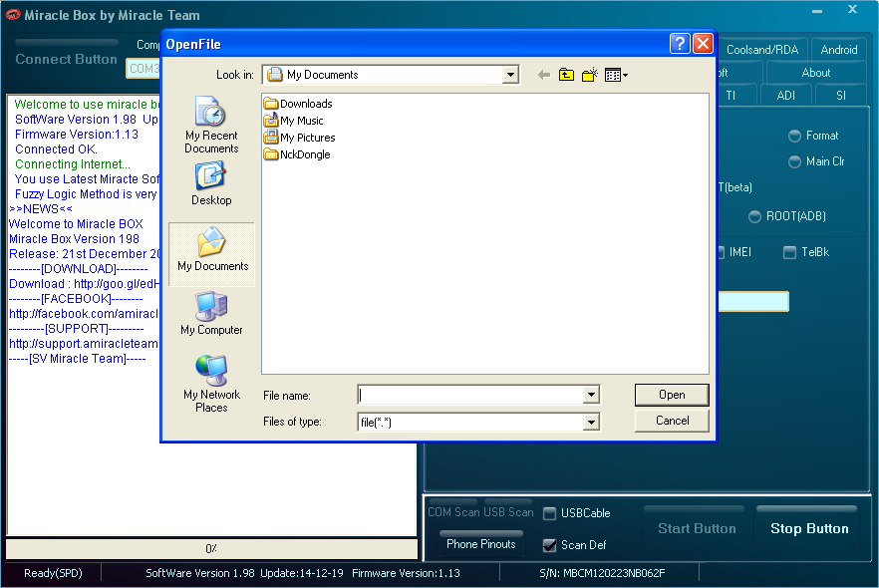Click the facebook.com/amiracl link in log
The height and width of the screenshot is (588, 879).
point(84,313)
